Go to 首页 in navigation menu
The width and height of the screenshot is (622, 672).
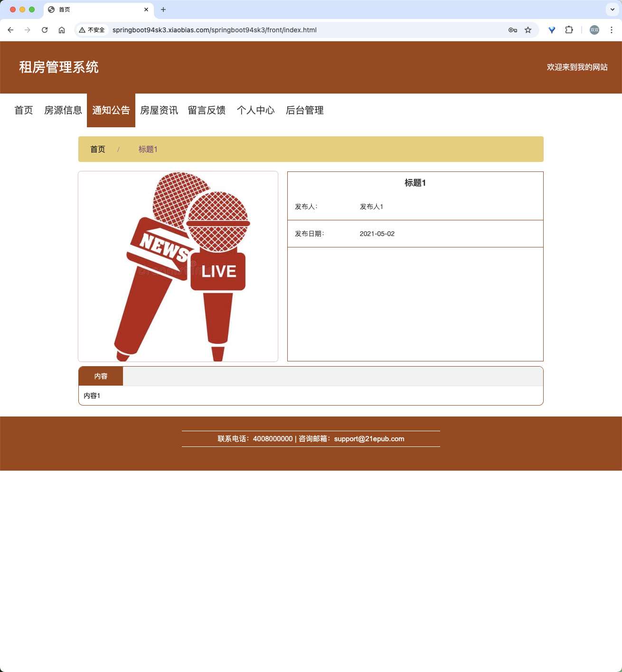pos(24,110)
